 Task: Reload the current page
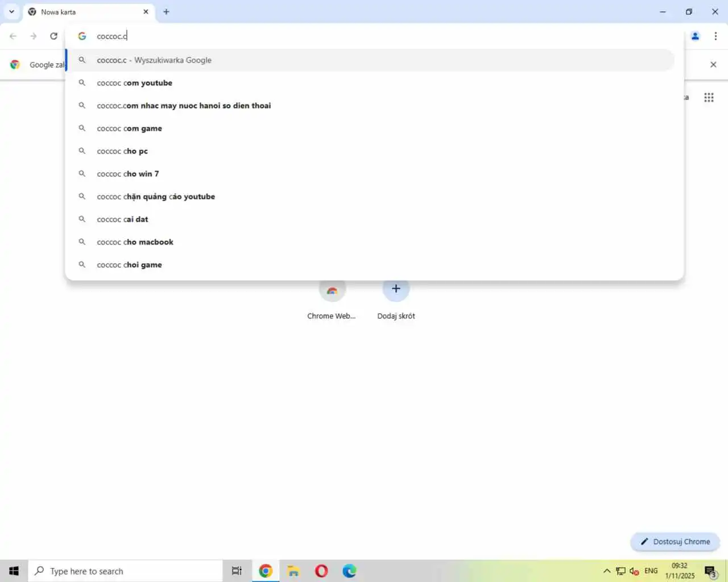coord(54,36)
